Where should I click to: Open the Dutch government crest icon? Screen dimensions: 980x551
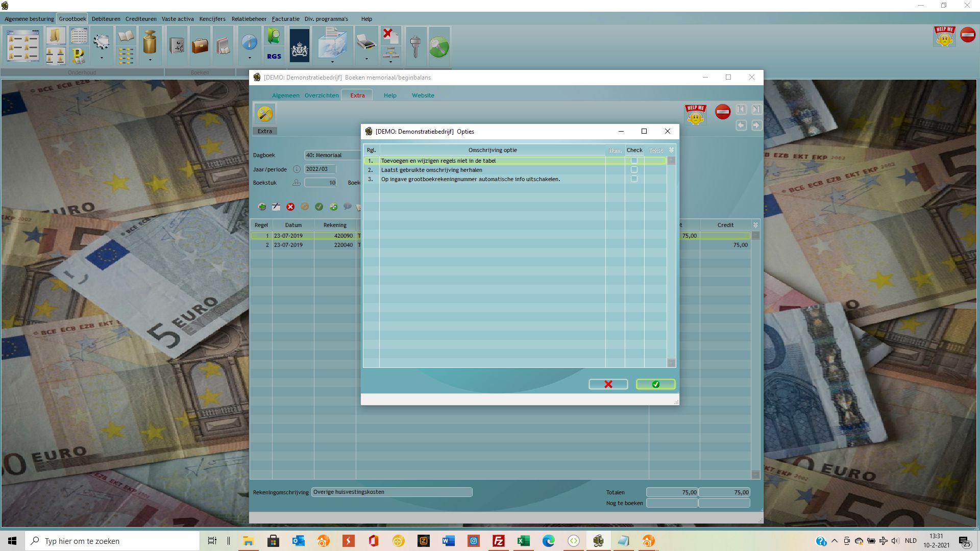(300, 46)
